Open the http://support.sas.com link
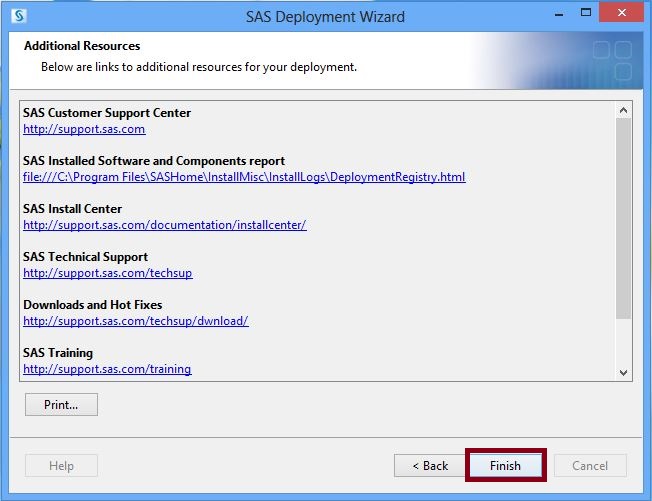 tap(84, 129)
